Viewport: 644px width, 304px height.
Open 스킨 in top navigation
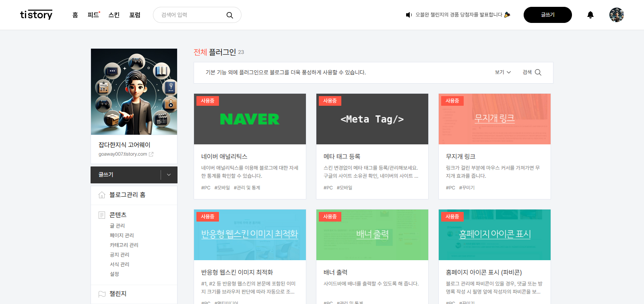tap(114, 15)
